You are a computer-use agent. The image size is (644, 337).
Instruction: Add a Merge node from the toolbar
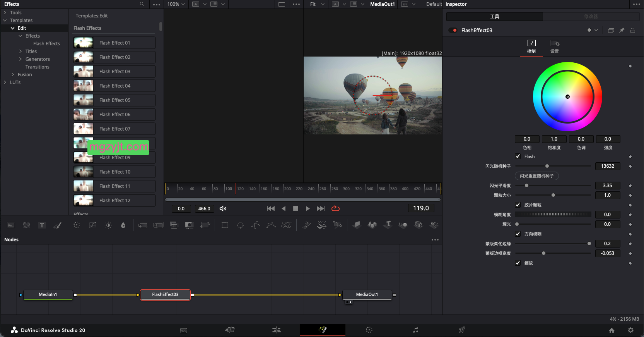143,225
